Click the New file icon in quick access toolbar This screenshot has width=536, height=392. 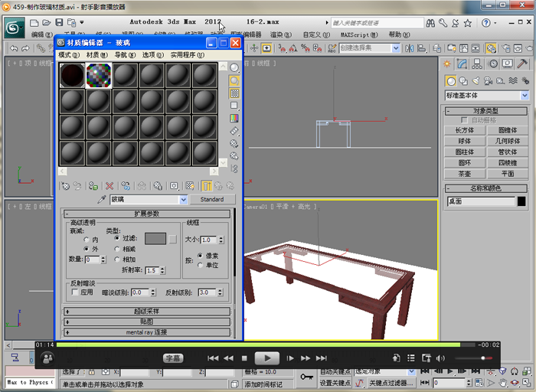[34, 23]
